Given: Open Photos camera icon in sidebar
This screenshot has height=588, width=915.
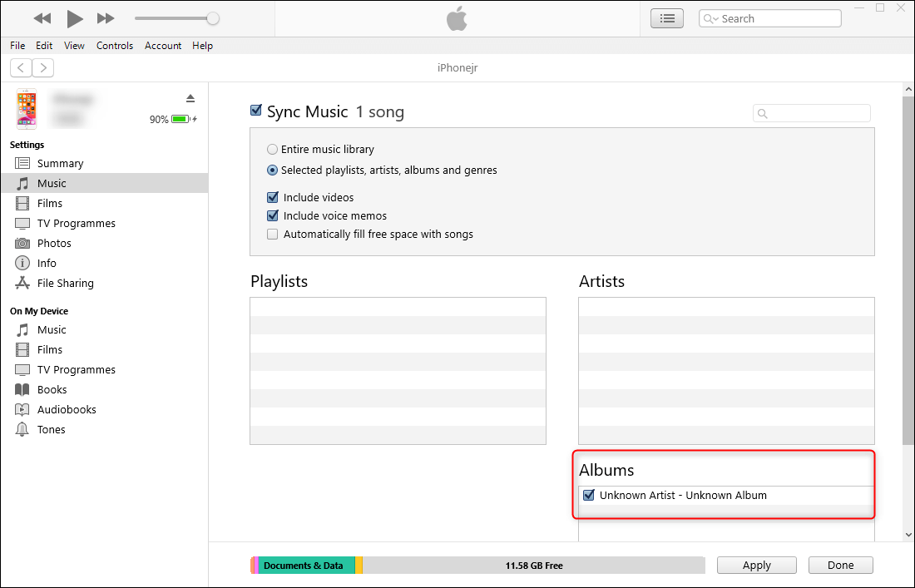Looking at the screenshot, I should pos(22,243).
